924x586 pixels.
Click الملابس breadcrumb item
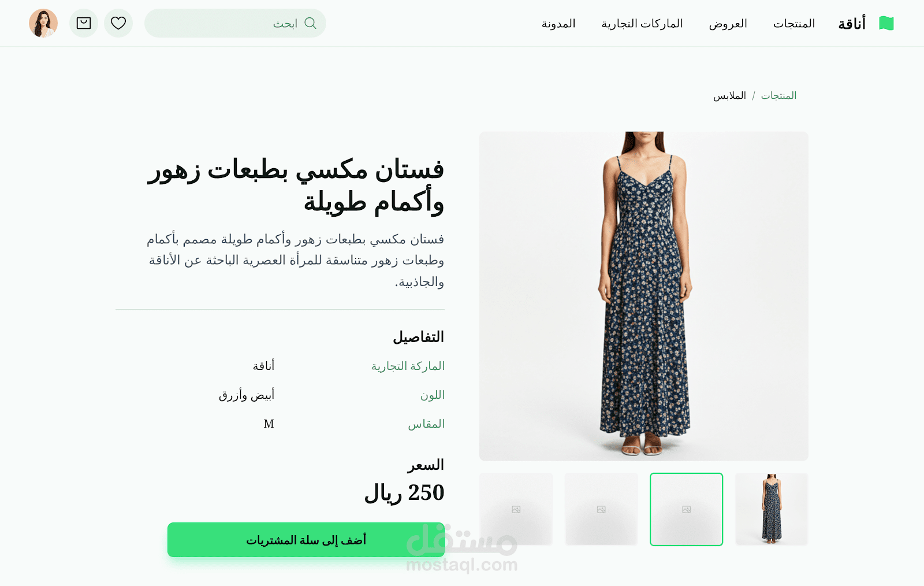[729, 95]
